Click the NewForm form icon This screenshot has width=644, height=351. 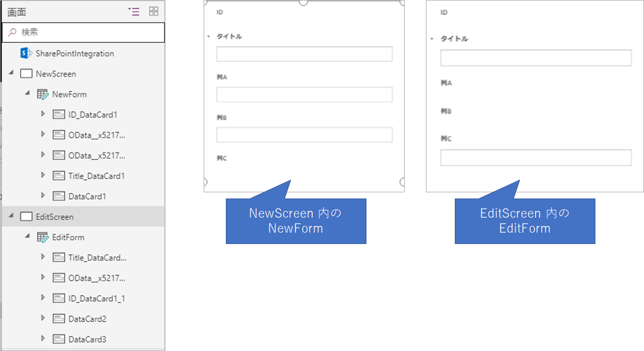[x=42, y=94]
